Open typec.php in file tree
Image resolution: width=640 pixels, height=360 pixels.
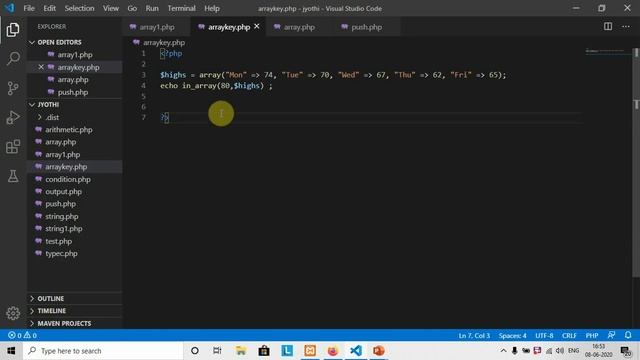(x=61, y=253)
